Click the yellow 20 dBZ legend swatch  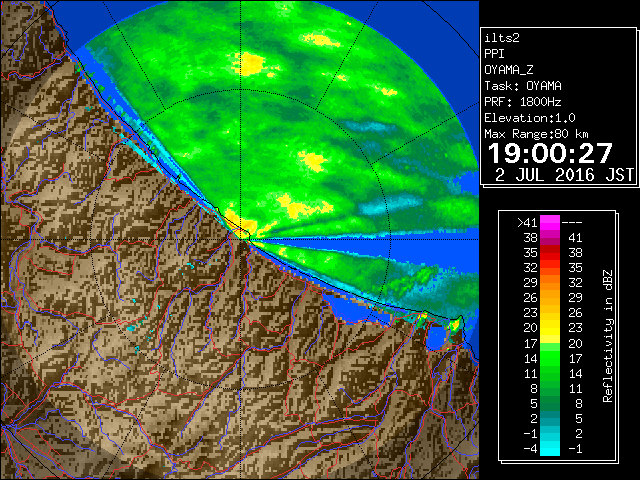click(x=550, y=328)
